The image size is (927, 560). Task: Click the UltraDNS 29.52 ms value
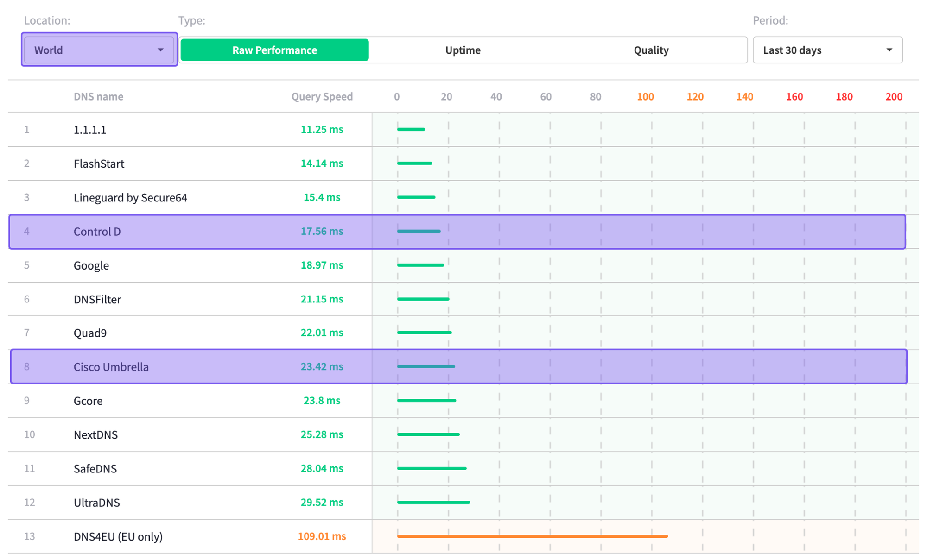[x=322, y=502]
